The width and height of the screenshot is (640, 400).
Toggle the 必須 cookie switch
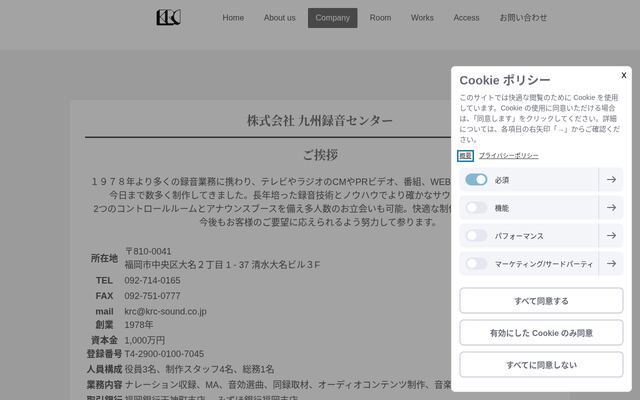point(476,180)
